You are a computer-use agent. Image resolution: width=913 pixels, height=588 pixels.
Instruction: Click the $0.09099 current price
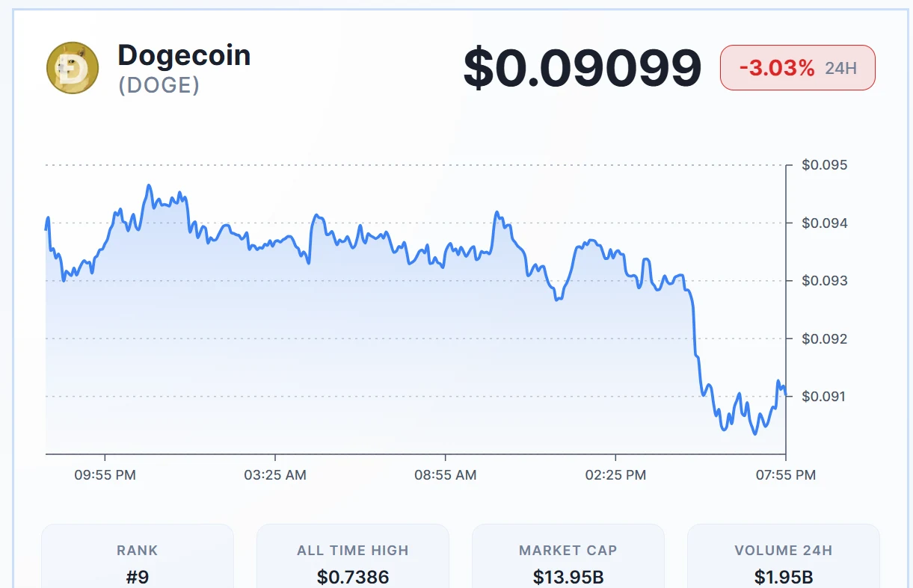pyautogui.click(x=582, y=69)
